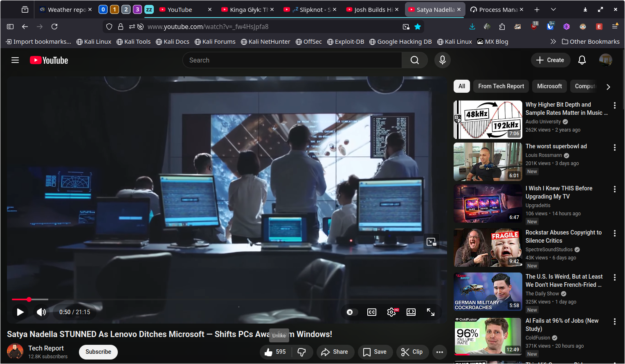Toggle closed captions on the video
Viewport: 625px width, 364px height.
(x=372, y=312)
